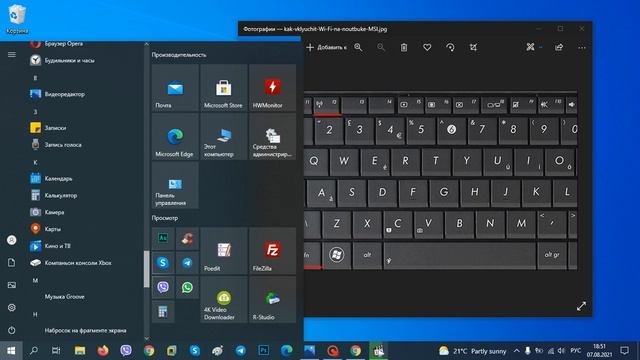
Task: Click the 'Производительность' tile group title
Action: 179,55
